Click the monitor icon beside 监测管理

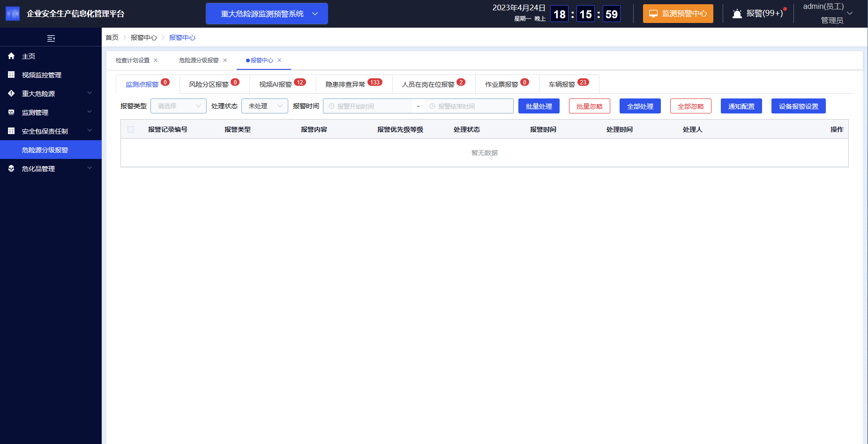coord(11,113)
